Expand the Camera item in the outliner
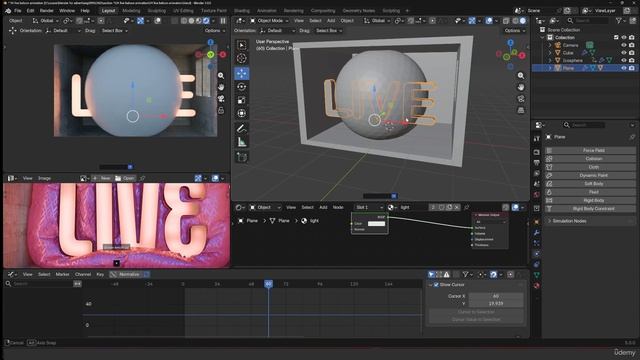Viewport: 640px width, 360px height. pos(550,45)
